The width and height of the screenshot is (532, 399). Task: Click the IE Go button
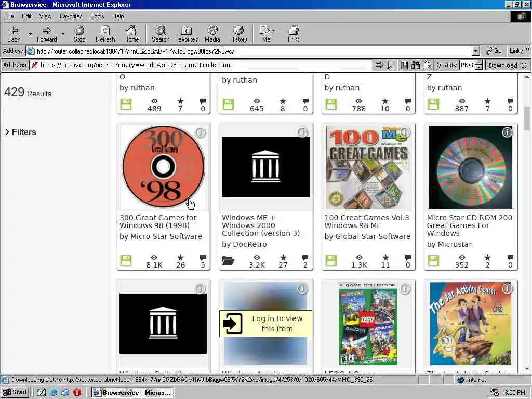(x=494, y=51)
